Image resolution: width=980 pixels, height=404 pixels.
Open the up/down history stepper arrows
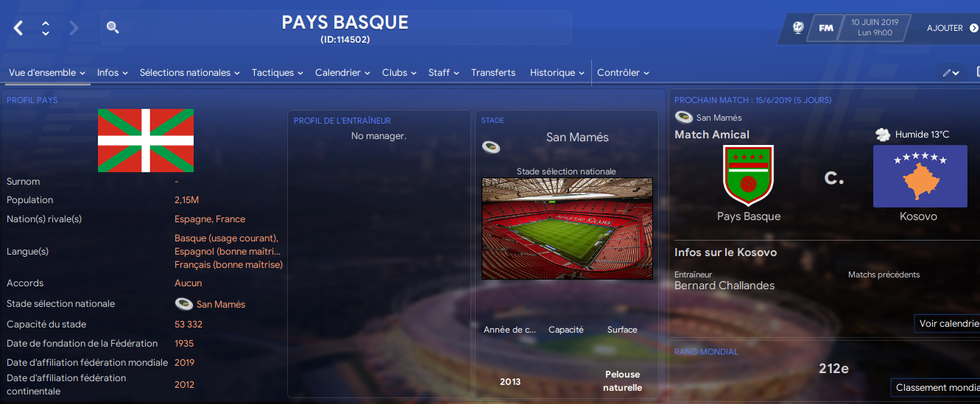tap(46, 29)
